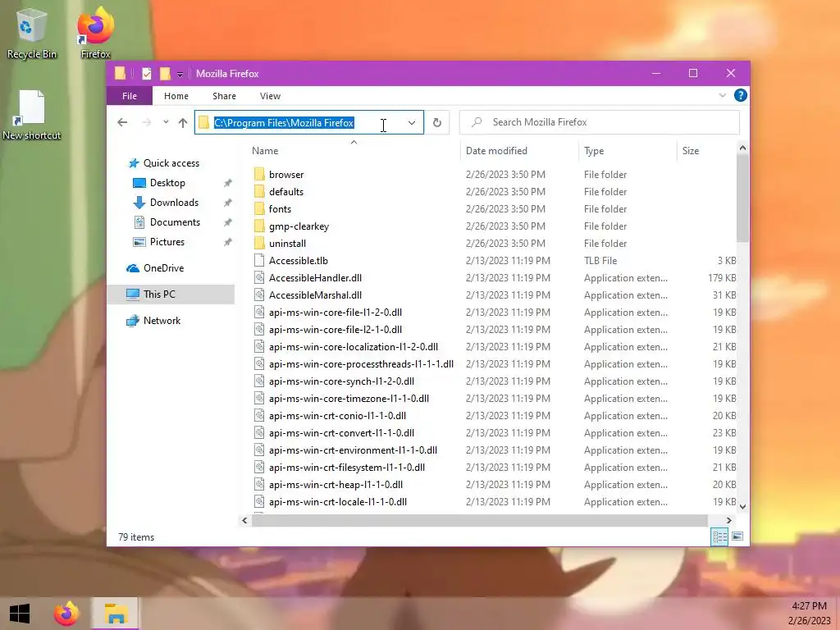This screenshot has height=630, width=840.
Task: Select api-ms-win-core-file-l1-2-0.dll
Action: (336, 313)
